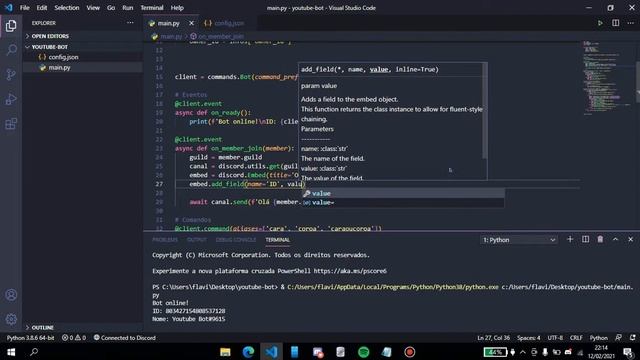Open the Terminal menu

[152, 8]
